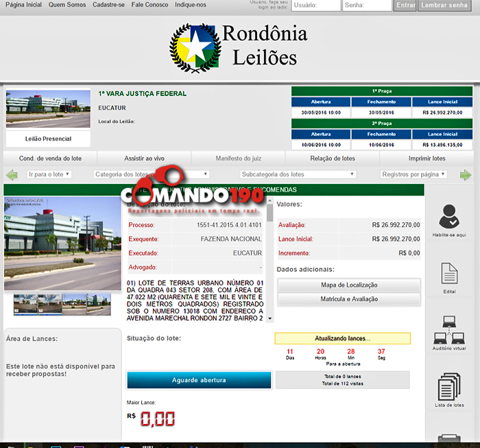This screenshot has width=480, height=448.
Task: Select the Assistir ao vivo tab
Action: tap(144, 158)
